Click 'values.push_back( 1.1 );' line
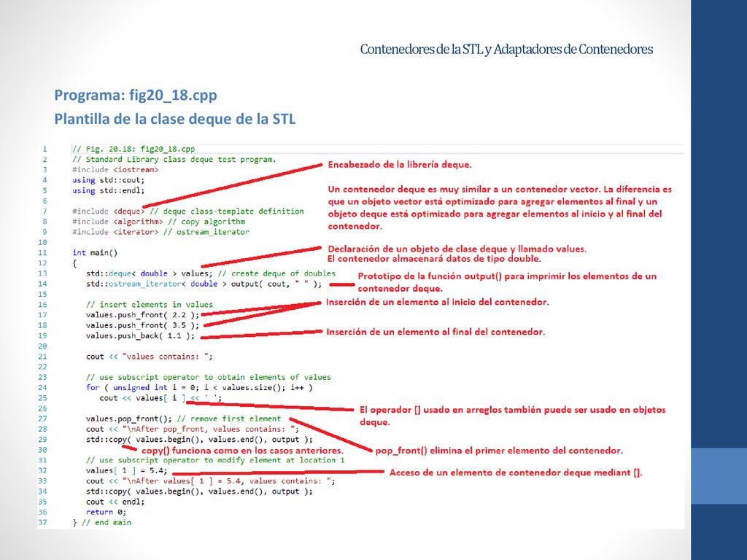Image resolution: width=747 pixels, height=560 pixels. pos(140,335)
